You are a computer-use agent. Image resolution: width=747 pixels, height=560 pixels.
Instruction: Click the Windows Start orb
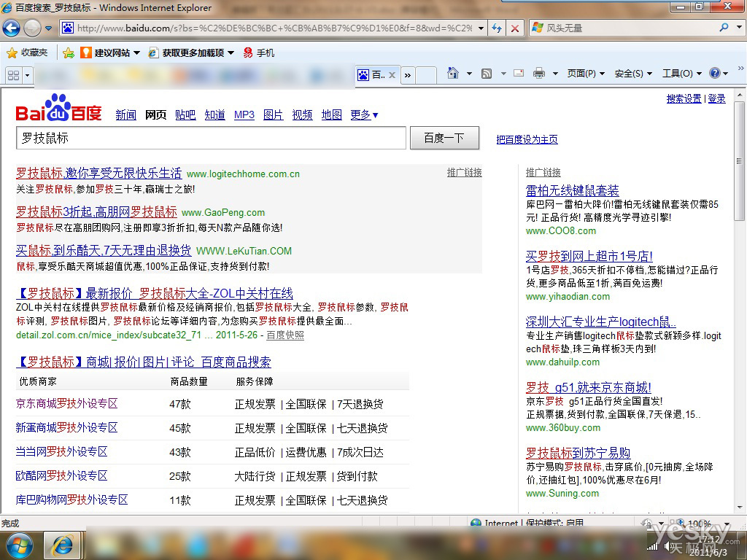tap(19, 545)
